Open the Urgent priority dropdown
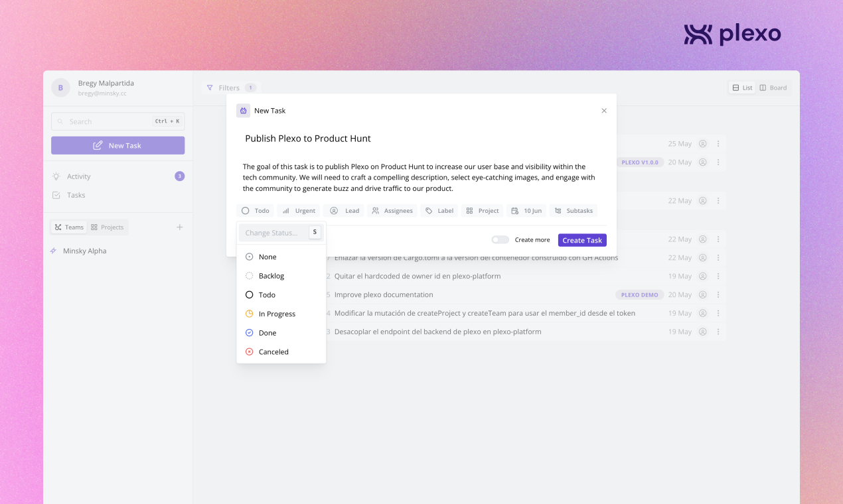 [x=299, y=211]
